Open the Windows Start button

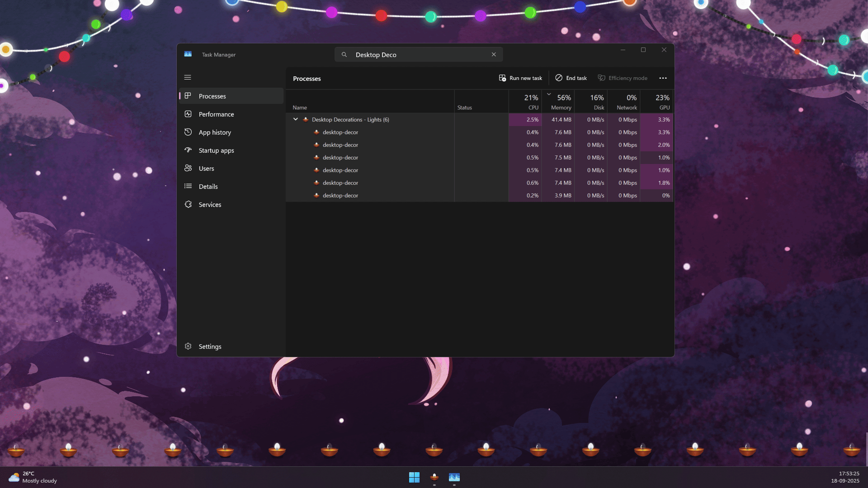(414, 477)
